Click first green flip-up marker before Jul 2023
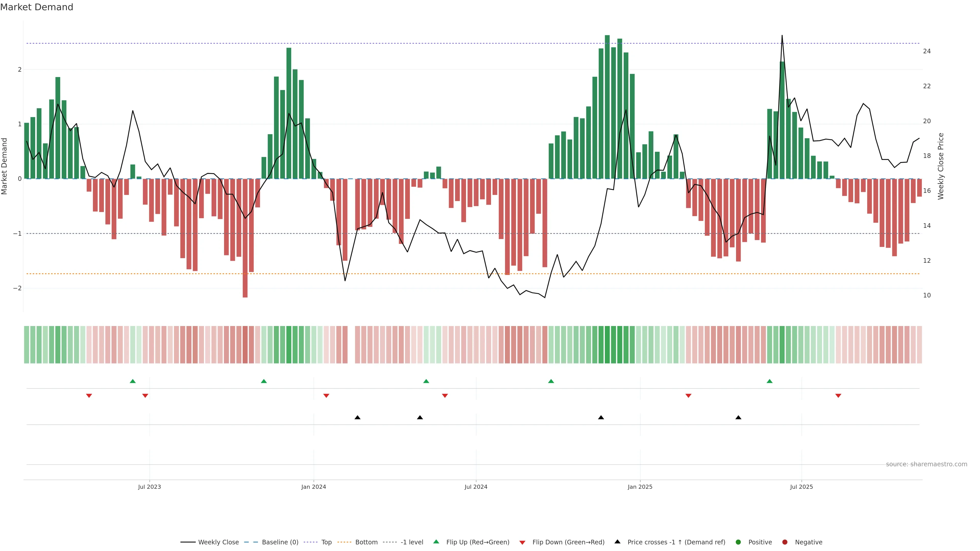Viewport: 980px width, 551px height. 132,381
